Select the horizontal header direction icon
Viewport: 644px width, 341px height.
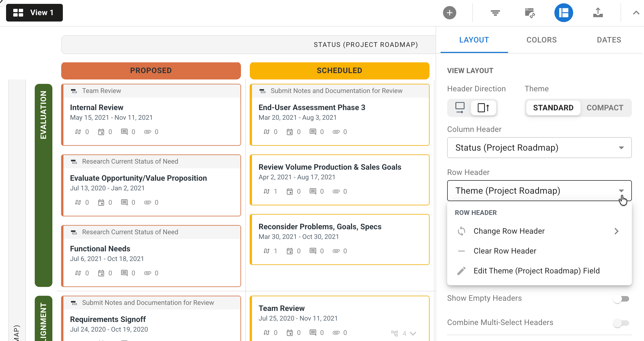click(x=460, y=108)
